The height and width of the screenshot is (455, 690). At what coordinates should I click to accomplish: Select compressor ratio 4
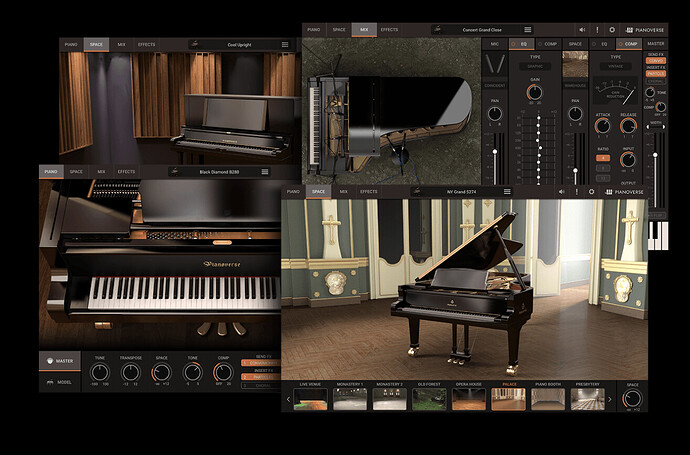(x=603, y=158)
